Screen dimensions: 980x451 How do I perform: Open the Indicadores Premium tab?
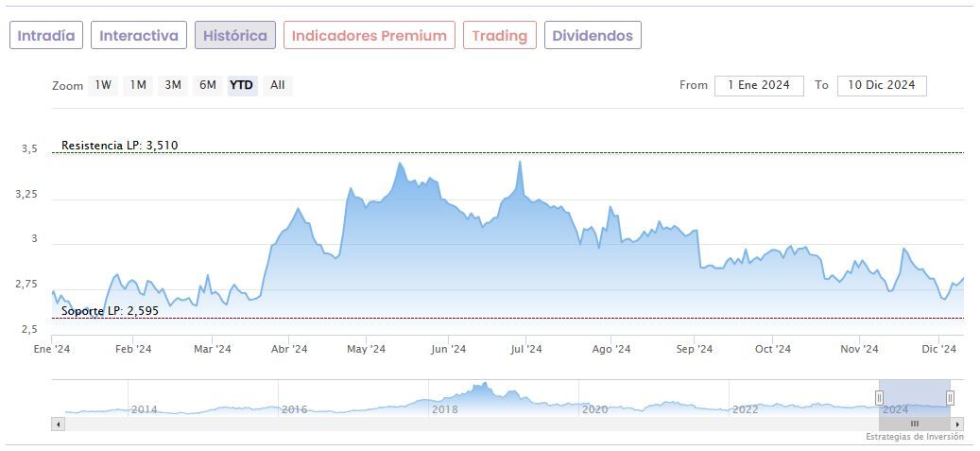pyautogui.click(x=369, y=36)
